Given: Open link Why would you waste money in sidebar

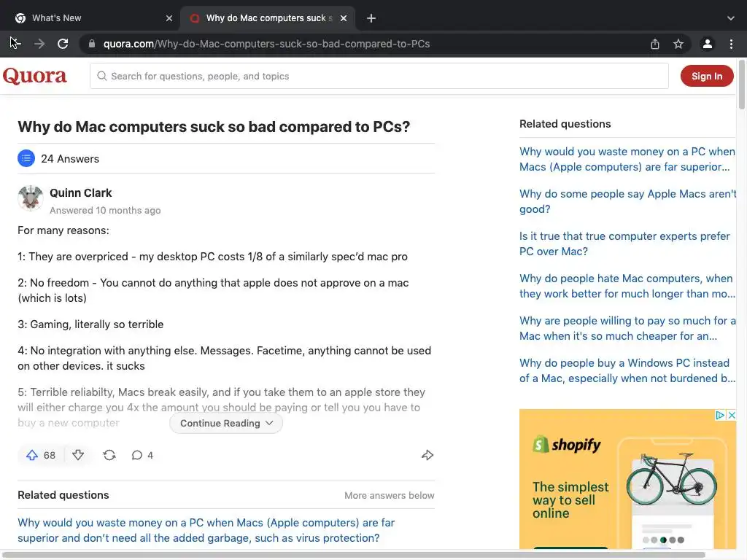Looking at the screenshot, I should point(627,159).
